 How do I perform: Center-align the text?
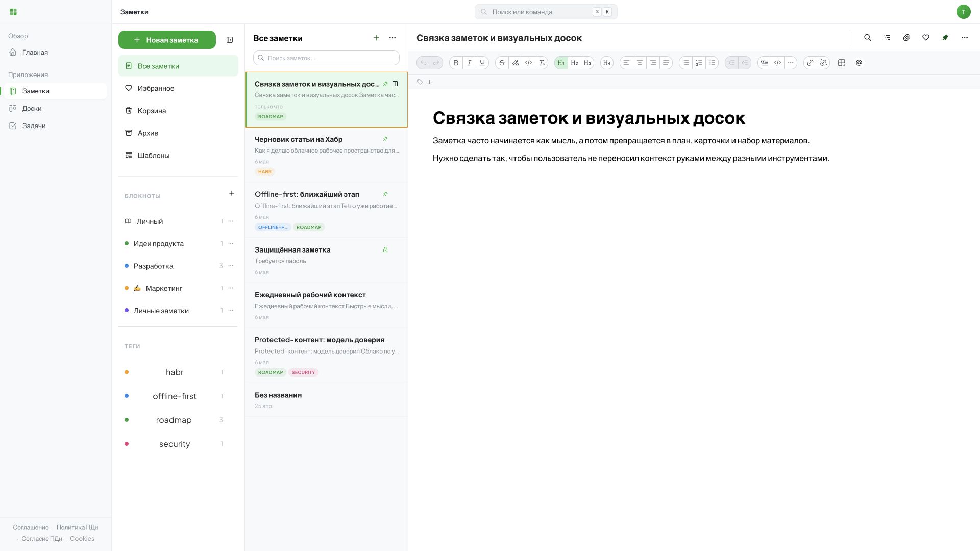coord(640,63)
